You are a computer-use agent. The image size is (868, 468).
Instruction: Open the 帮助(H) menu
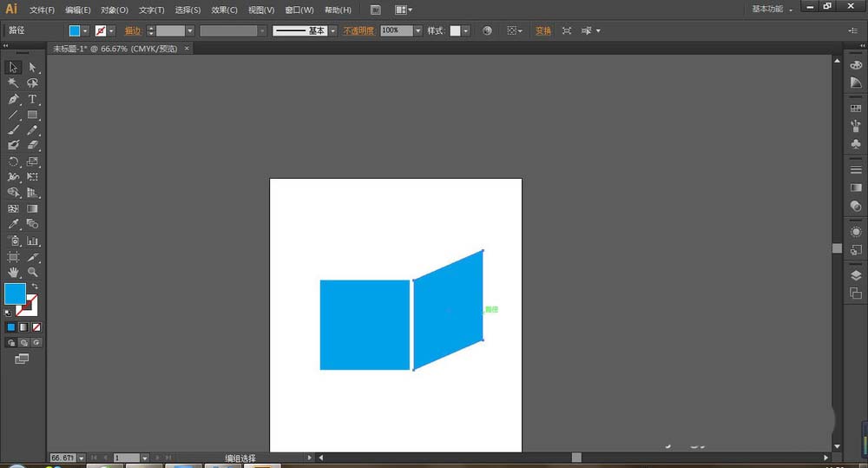[x=338, y=10]
